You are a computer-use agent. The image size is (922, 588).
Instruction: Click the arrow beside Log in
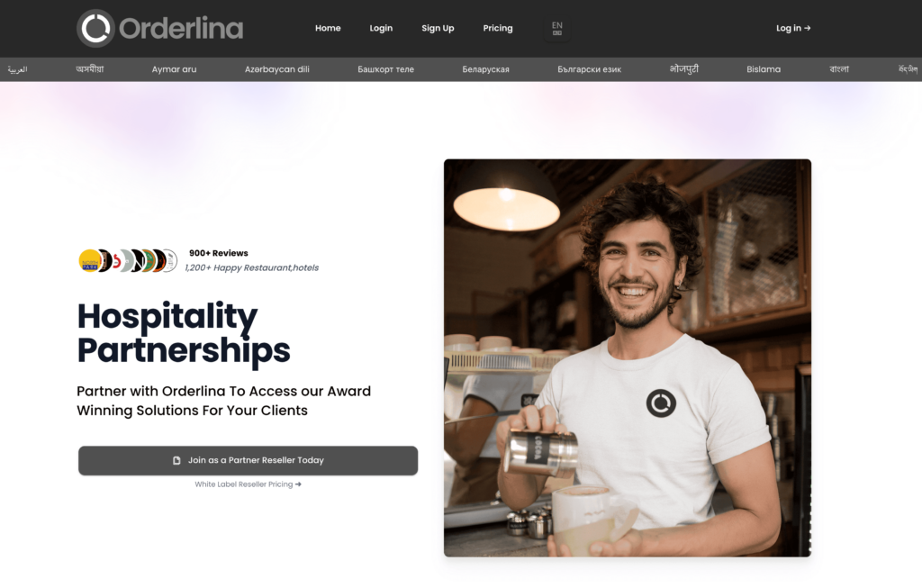(x=808, y=28)
